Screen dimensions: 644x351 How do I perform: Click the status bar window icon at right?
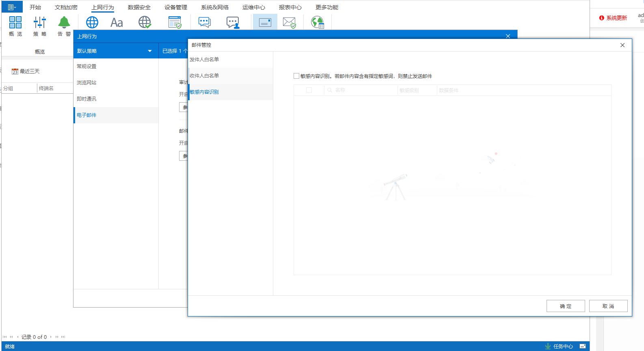tap(583, 346)
